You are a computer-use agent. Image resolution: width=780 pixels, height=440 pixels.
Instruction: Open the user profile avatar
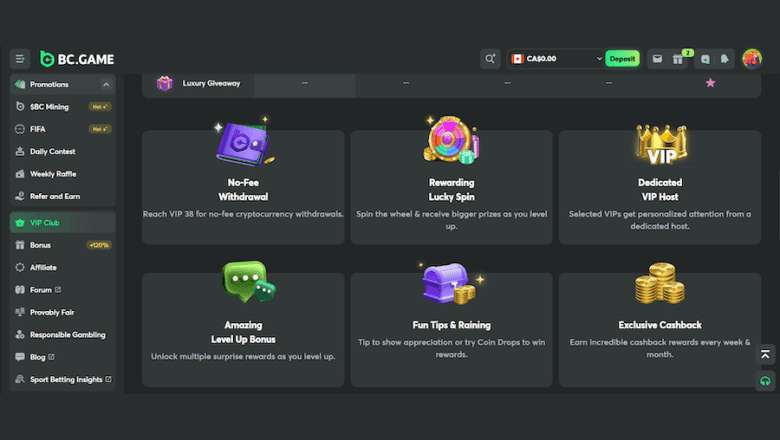click(751, 59)
